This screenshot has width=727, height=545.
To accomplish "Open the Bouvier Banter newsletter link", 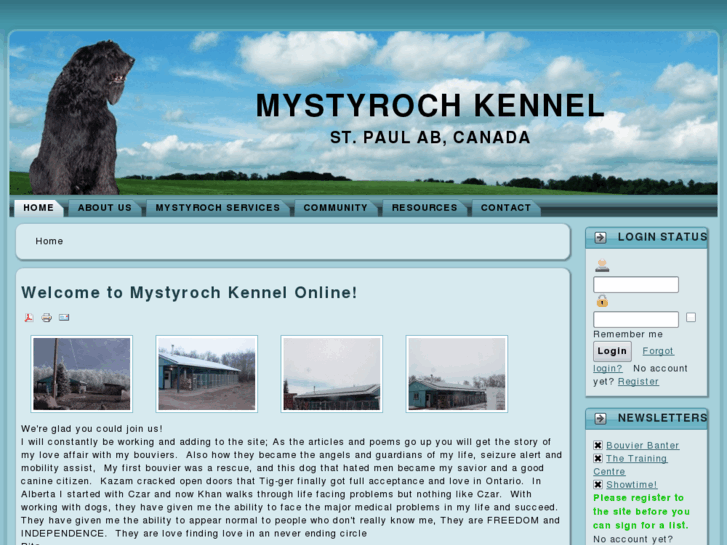I will (x=643, y=445).
